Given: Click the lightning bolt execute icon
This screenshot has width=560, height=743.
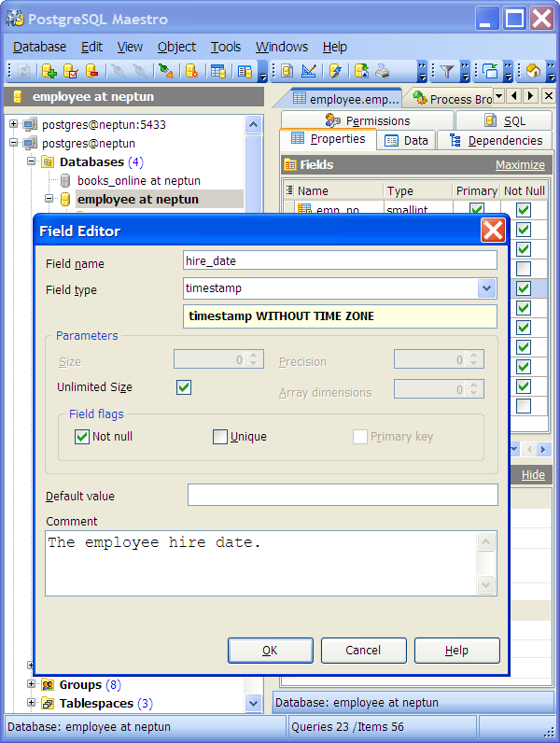Looking at the screenshot, I should (x=335, y=71).
